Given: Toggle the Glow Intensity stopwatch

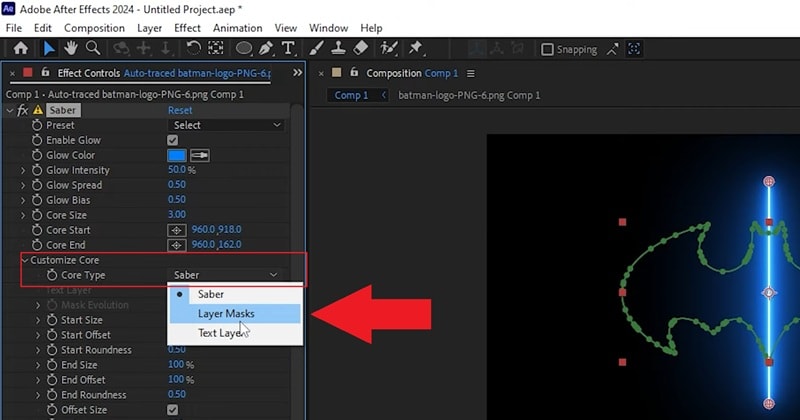Looking at the screenshot, I should click(x=37, y=170).
